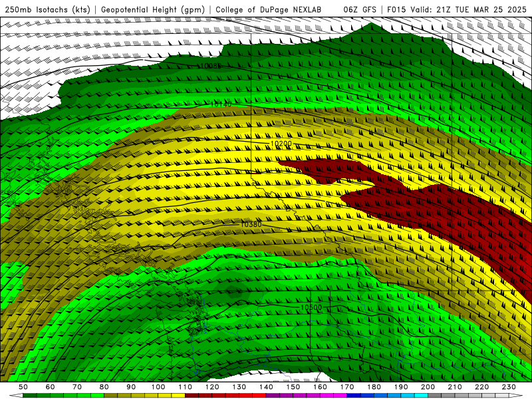The image size is (532, 399).
Task: Click the 230 label on the color scale
Action: point(509,387)
